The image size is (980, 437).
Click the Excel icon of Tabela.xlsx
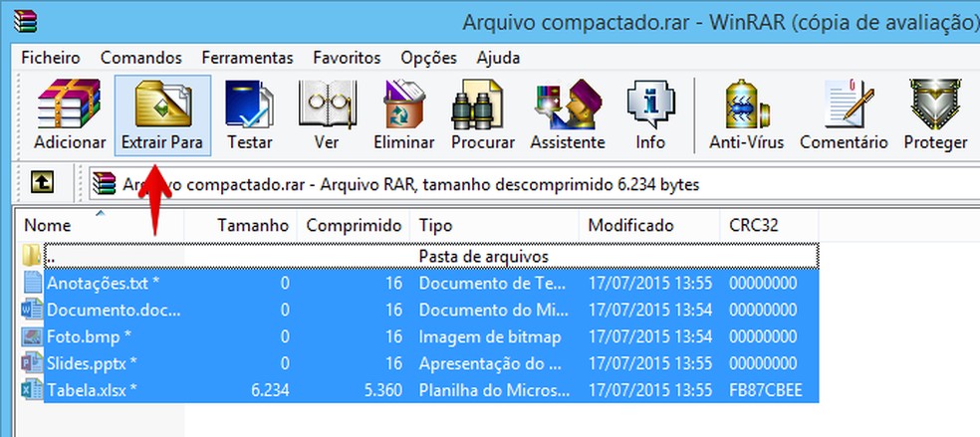(x=32, y=390)
